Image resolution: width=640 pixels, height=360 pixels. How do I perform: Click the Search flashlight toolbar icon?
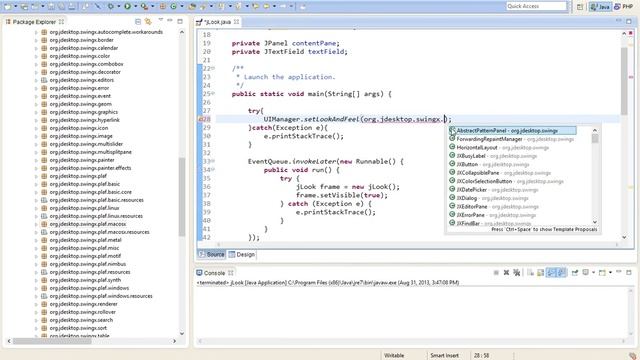[203, 7]
